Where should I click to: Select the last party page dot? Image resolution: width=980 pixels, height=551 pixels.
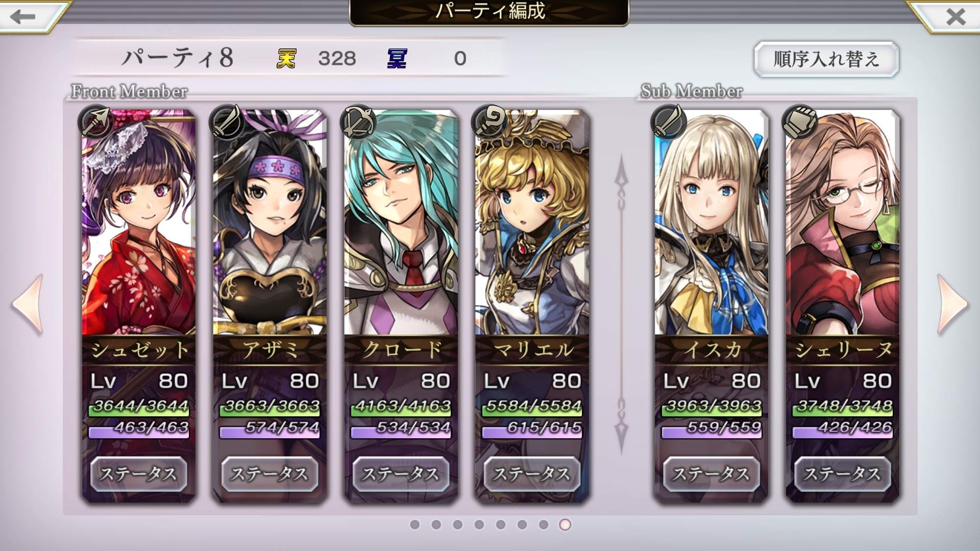coord(565,524)
